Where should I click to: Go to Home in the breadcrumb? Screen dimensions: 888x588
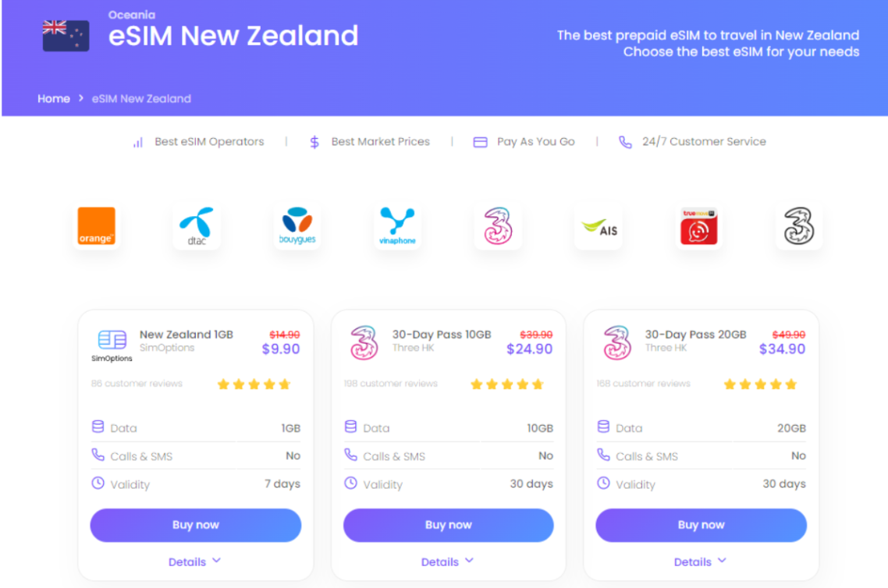(x=54, y=98)
